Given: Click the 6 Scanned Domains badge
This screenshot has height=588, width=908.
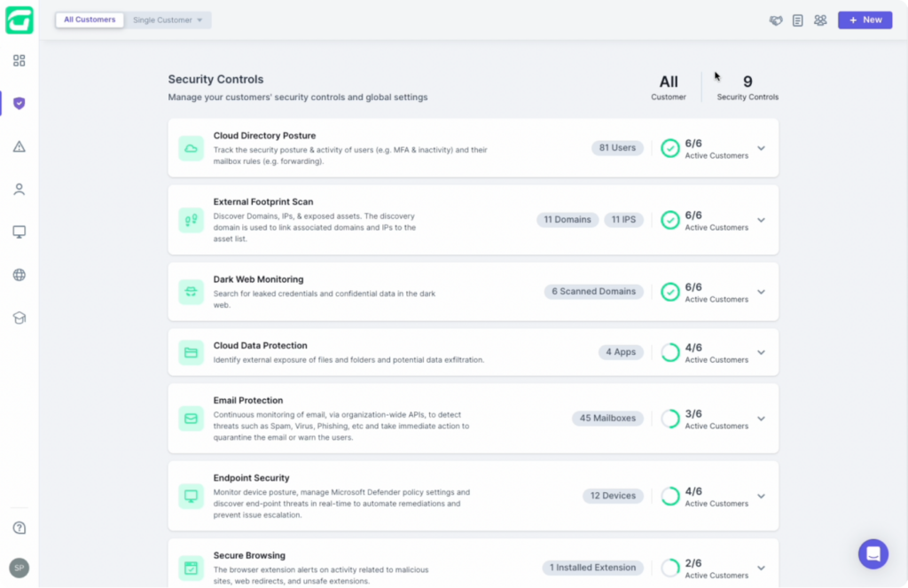Looking at the screenshot, I should (593, 292).
